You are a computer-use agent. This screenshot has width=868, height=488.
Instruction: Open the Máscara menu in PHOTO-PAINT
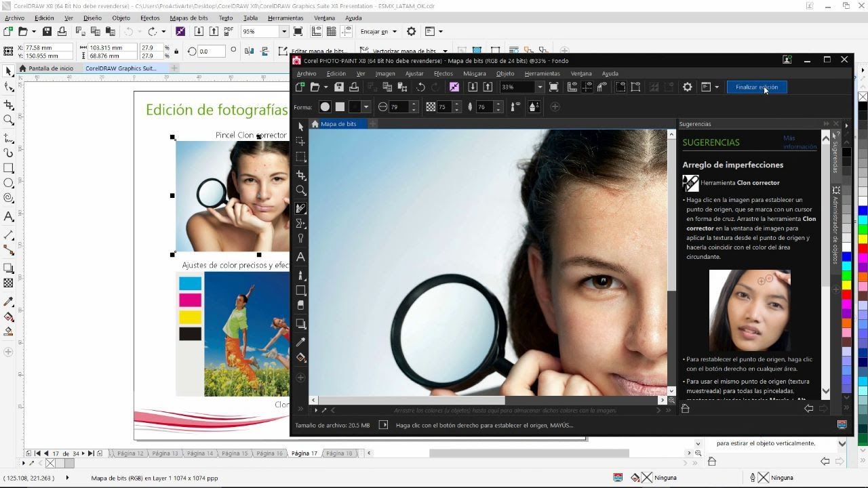point(474,73)
